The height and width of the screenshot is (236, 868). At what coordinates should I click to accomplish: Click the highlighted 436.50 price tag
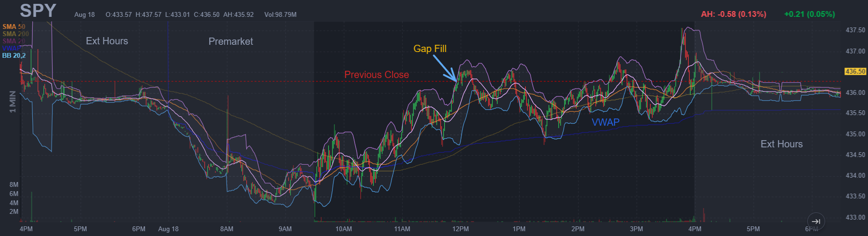pyautogui.click(x=855, y=71)
